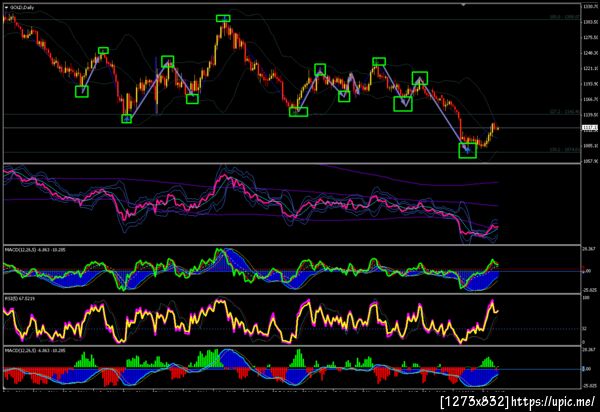Click RSI scale value 100
Image resolution: width=600 pixels, height=412 pixels.
point(586,298)
